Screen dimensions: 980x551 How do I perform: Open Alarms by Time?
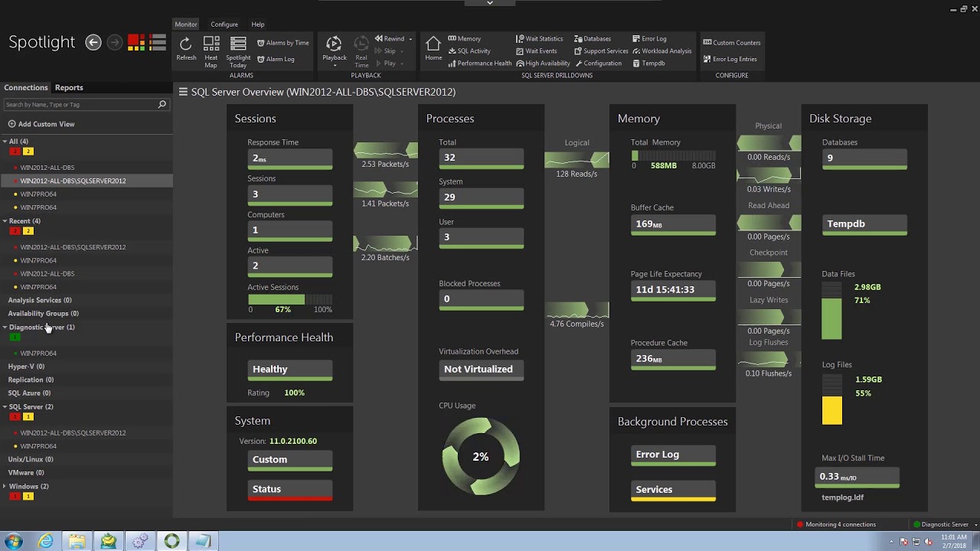pos(283,43)
